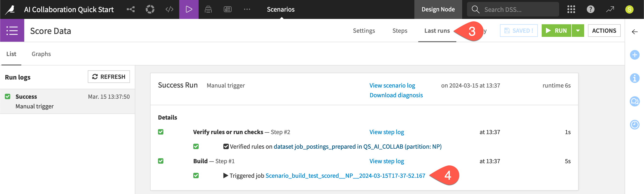Open the more options ellipsis menu

247,9
